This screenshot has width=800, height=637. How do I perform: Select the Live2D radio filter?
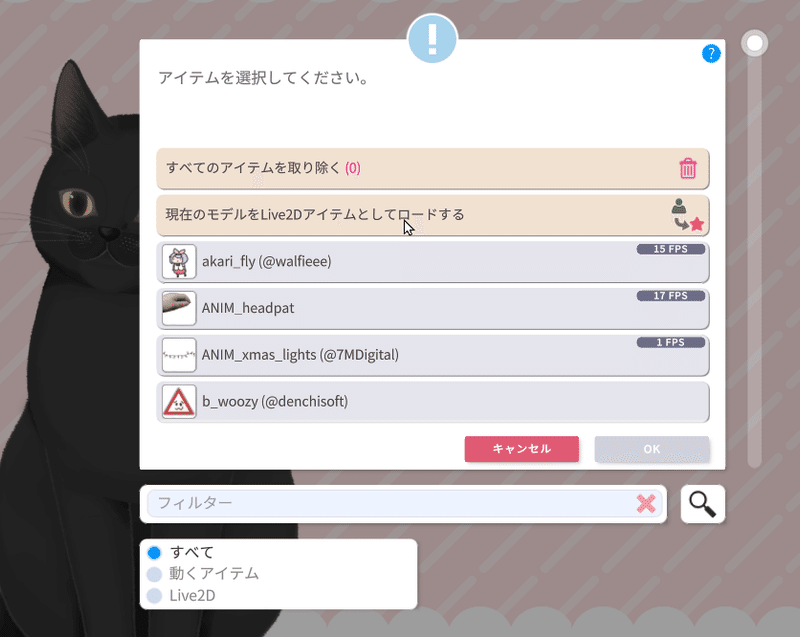[154, 595]
